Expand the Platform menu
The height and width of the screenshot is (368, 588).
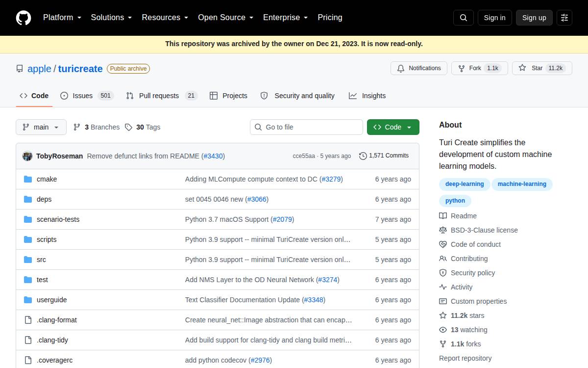click(x=62, y=18)
